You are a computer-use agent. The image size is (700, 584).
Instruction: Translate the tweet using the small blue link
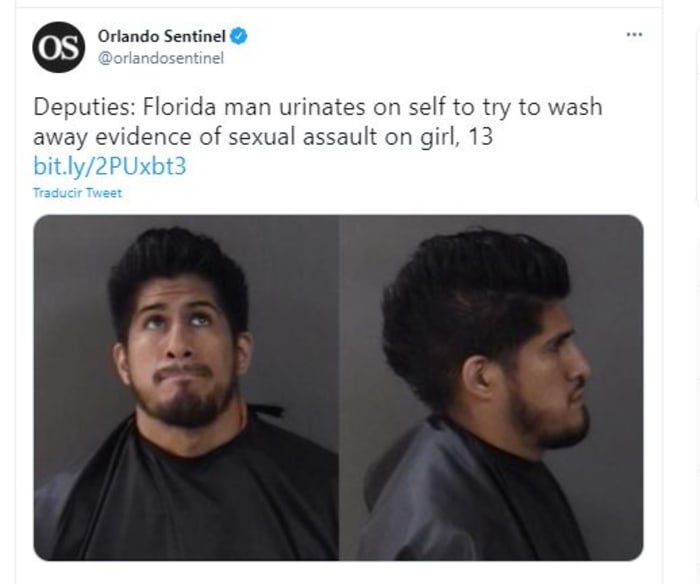pyautogui.click(x=77, y=193)
